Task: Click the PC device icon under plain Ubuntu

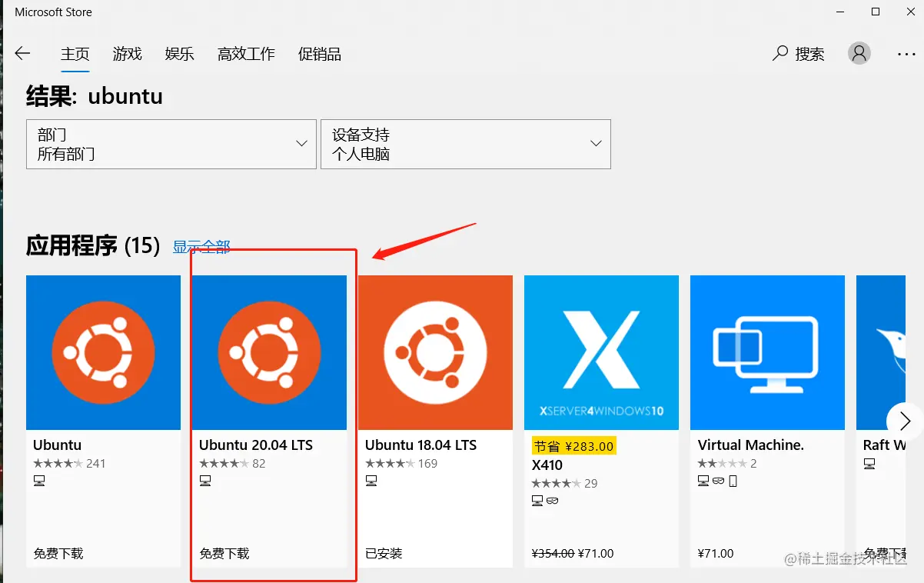Action: click(x=39, y=481)
